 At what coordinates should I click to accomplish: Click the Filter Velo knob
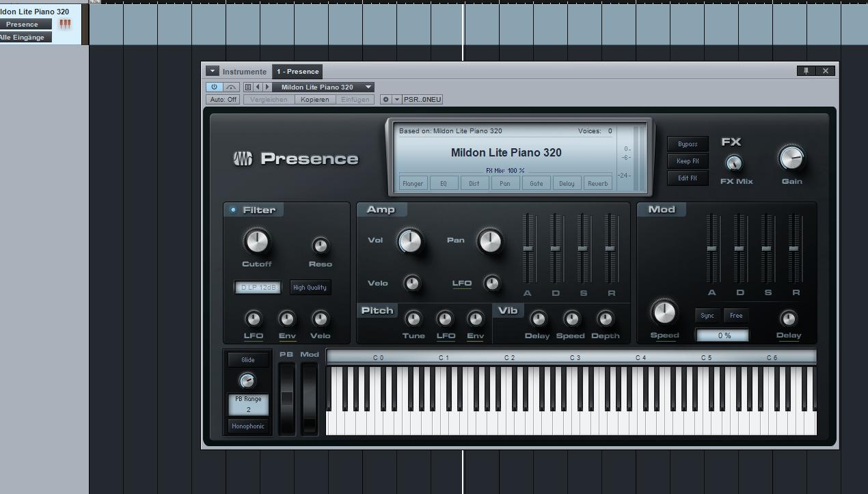point(320,319)
